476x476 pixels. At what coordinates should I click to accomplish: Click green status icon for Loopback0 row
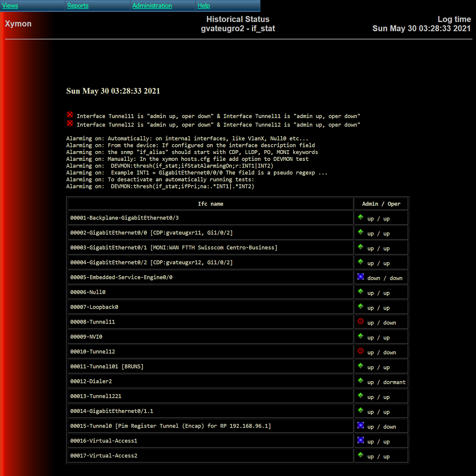[x=360, y=306]
